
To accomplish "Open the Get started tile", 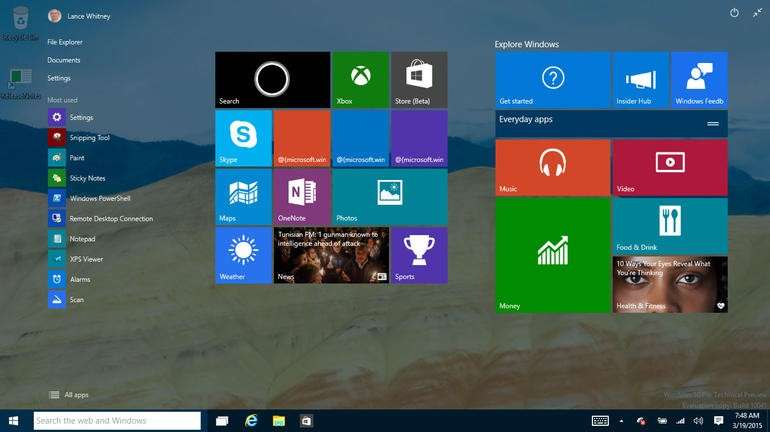I will click(552, 80).
